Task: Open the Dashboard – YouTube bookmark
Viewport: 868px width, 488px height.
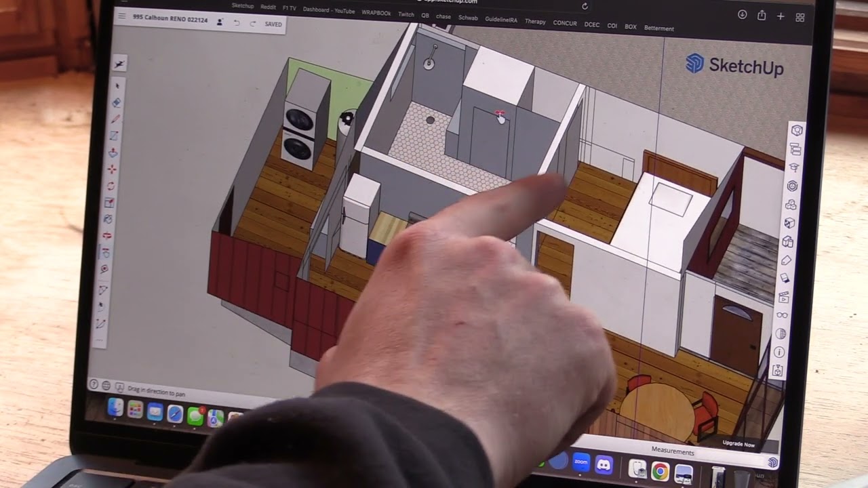Action: pyautogui.click(x=328, y=10)
